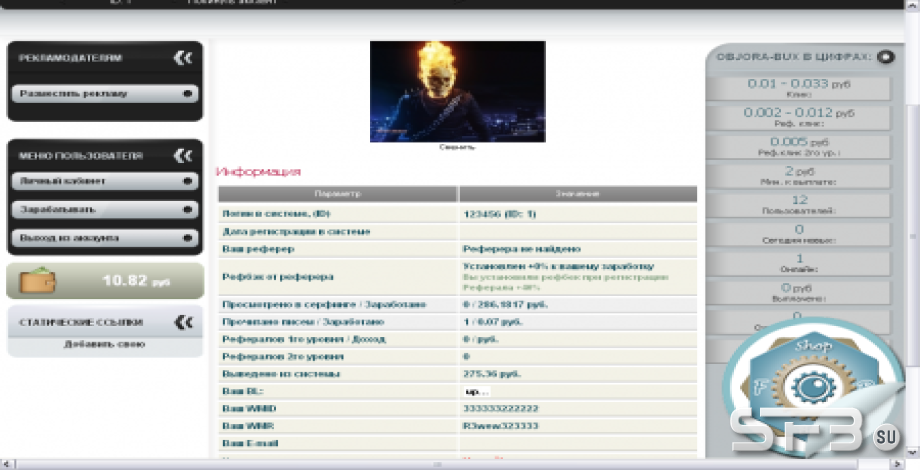Click the Значение column header
The width and height of the screenshot is (920, 470).
click(578, 194)
